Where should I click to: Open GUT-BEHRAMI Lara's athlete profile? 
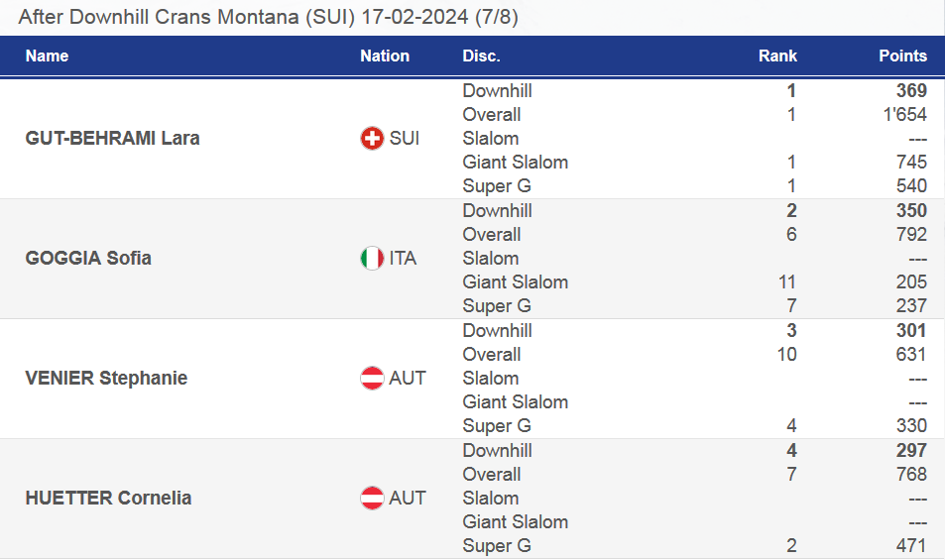click(112, 139)
